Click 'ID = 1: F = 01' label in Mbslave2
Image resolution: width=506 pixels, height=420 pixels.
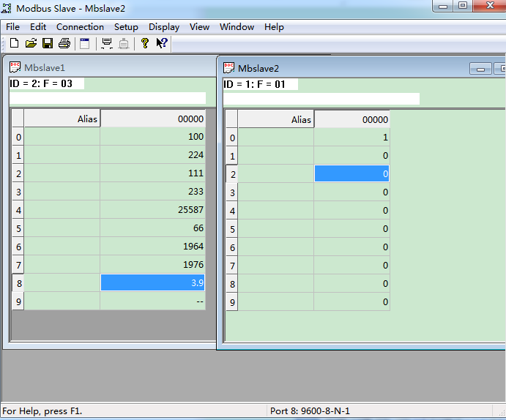[254, 84]
